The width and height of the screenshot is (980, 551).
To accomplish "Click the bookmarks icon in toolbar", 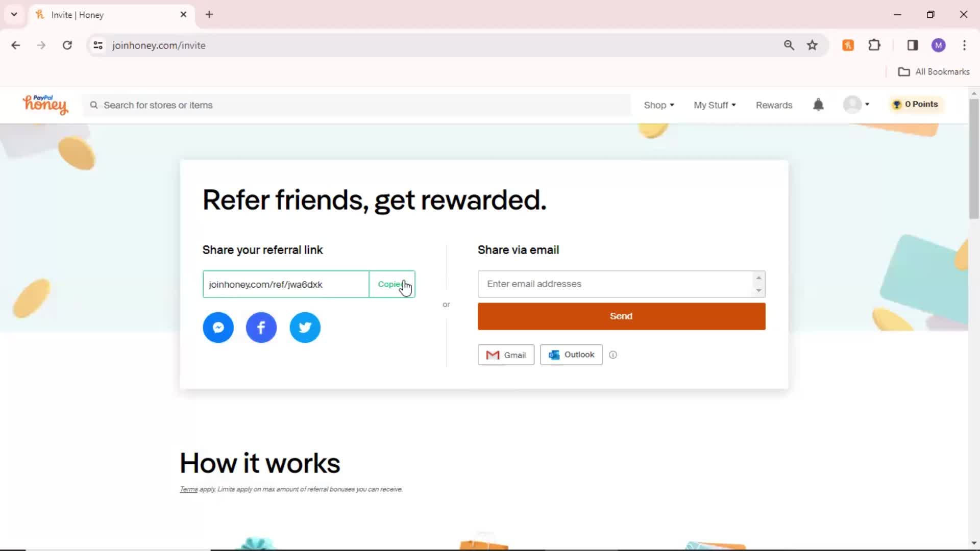I will pos(813,45).
